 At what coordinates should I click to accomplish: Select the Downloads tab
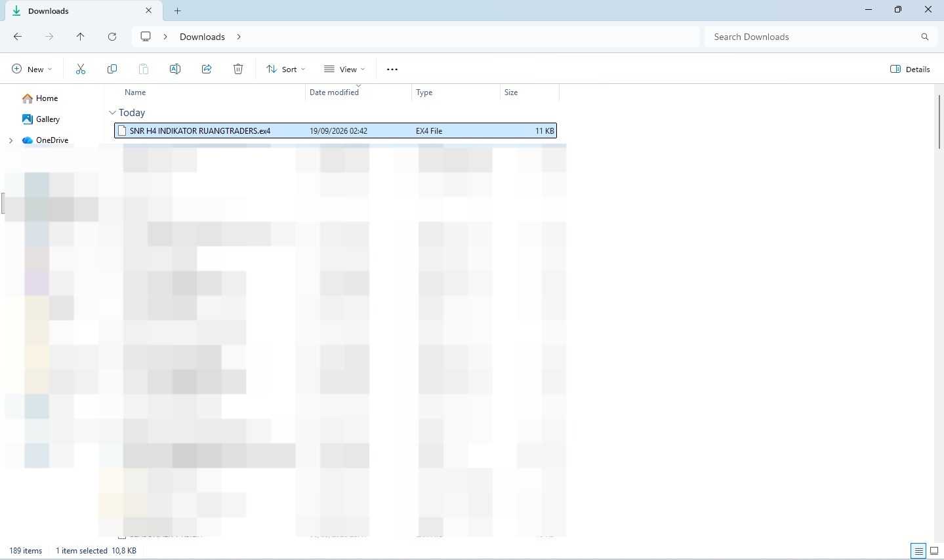click(83, 11)
